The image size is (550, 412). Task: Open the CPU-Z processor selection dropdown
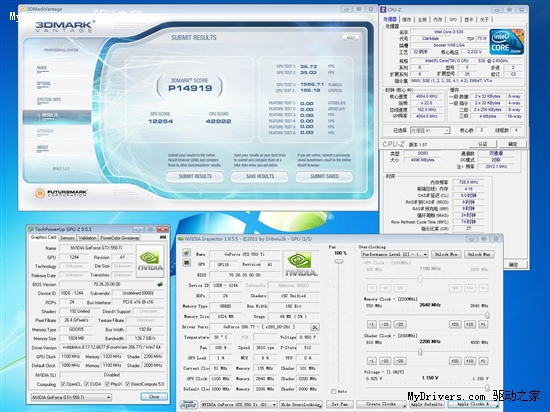430,130
